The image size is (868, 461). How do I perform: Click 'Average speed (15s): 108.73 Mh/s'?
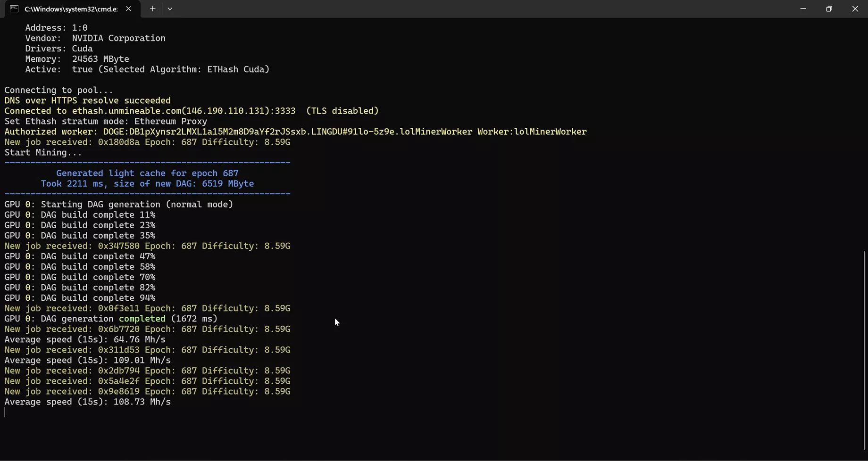pos(88,401)
